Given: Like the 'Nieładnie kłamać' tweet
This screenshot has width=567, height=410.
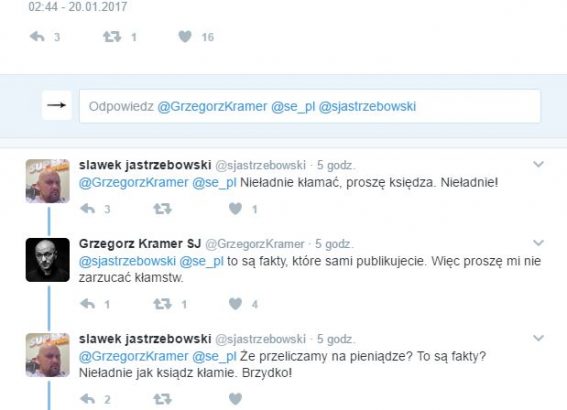Looking at the screenshot, I should pyautogui.click(x=235, y=209).
